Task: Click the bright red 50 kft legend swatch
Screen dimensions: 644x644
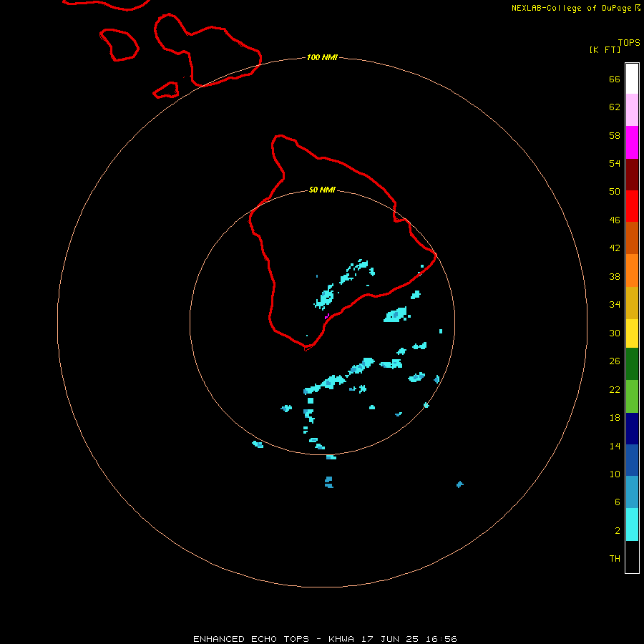Action: point(632,206)
